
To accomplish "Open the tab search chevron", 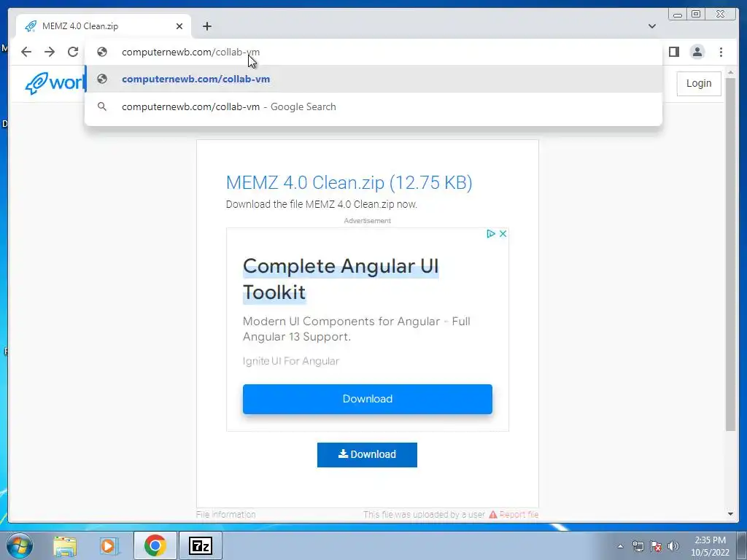I will pyautogui.click(x=652, y=26).
